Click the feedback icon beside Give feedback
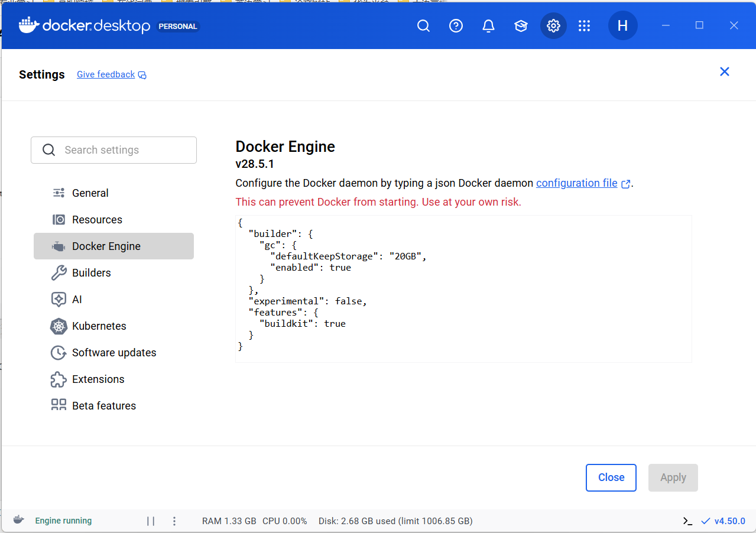This screenshot has width=756, height=533. coord(142,75)
